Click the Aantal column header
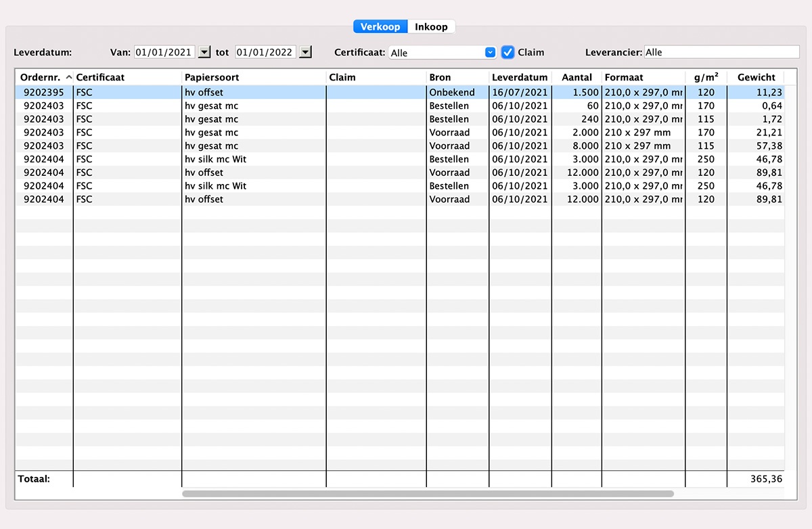The height and width of the screenshot is (529, 812). coord(577,77)
